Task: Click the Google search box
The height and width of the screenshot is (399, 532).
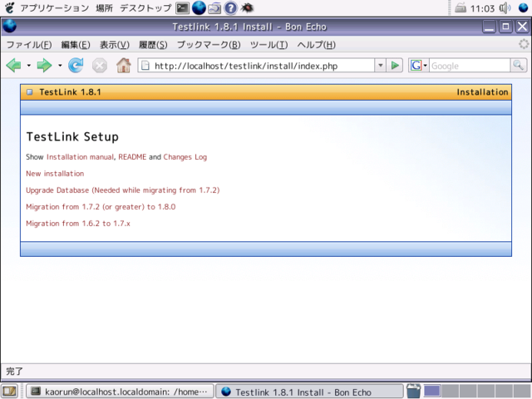Action: 470,66
